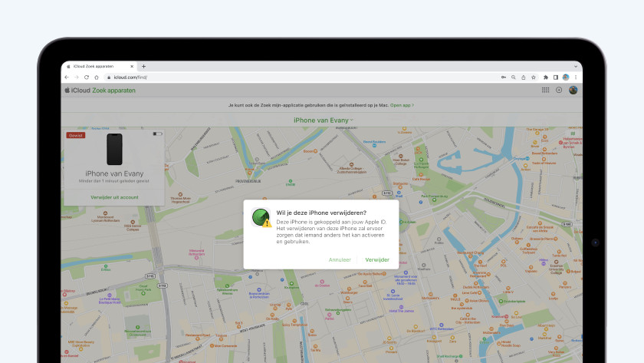Click the red Gewist badge

click(x=76, y=135)
